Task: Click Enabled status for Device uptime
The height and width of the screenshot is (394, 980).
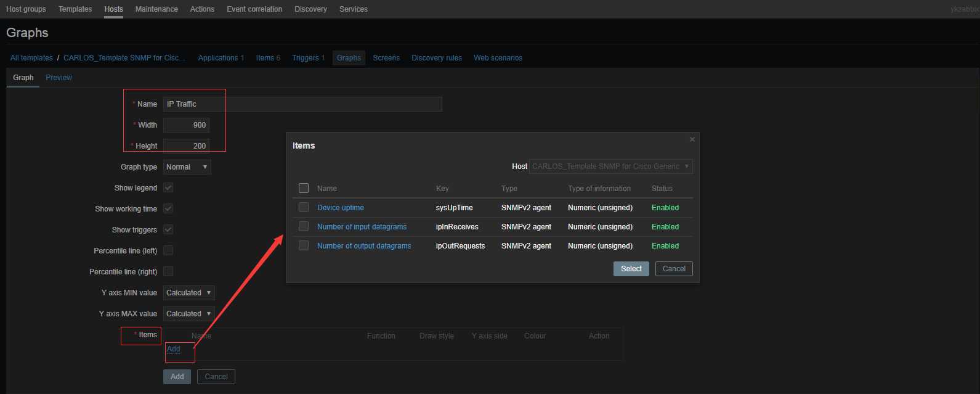Action: pyautogui.click(x=665, y=208)
